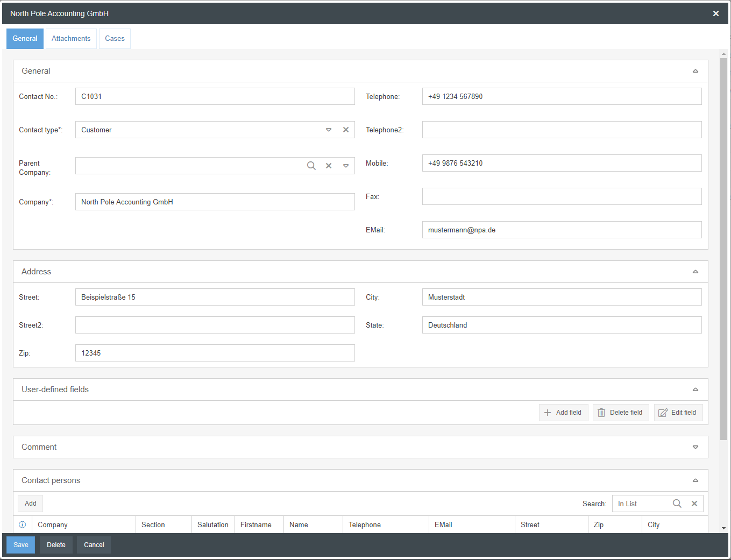Collapse the Address section
The width and height of the screenshot is (731, 560).
click(695, 272)
